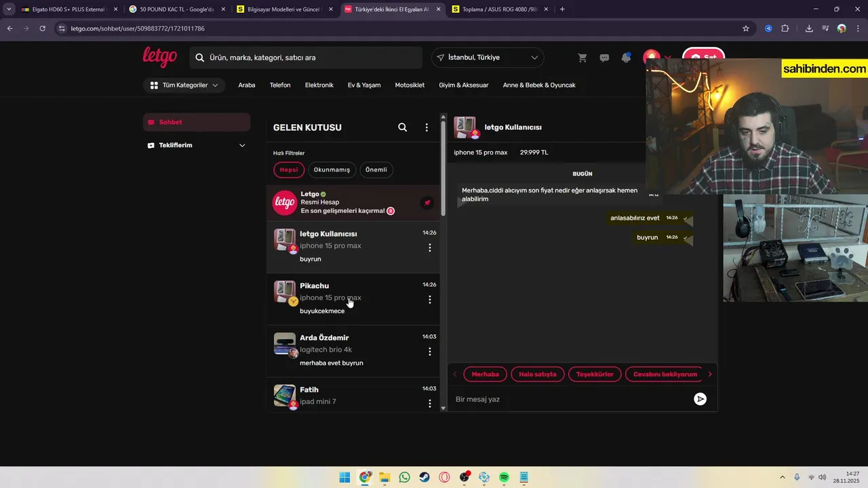Screen dimensions: 868x488
Task: Show previous quick replies with left arrow
Action: (x=455, y=374)
